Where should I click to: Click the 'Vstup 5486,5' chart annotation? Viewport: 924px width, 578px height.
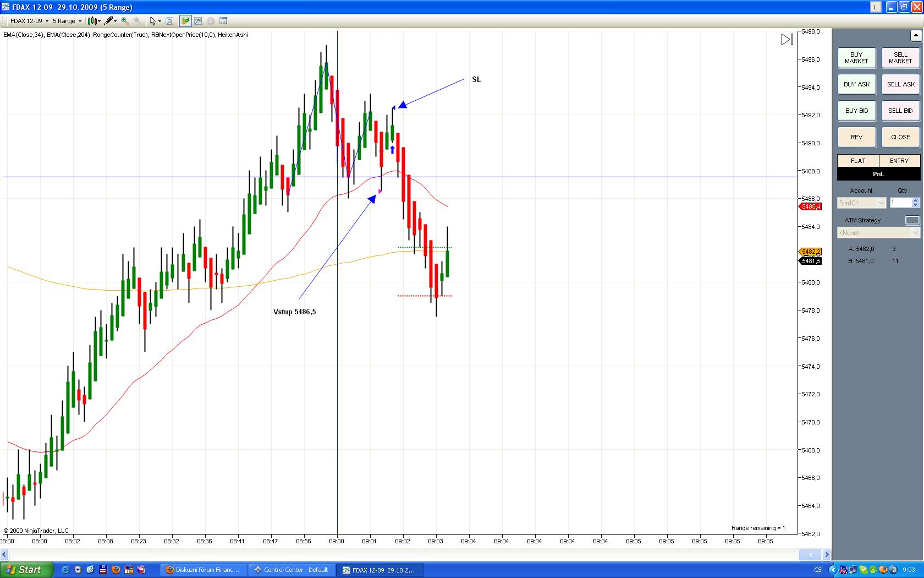(295, 312)
